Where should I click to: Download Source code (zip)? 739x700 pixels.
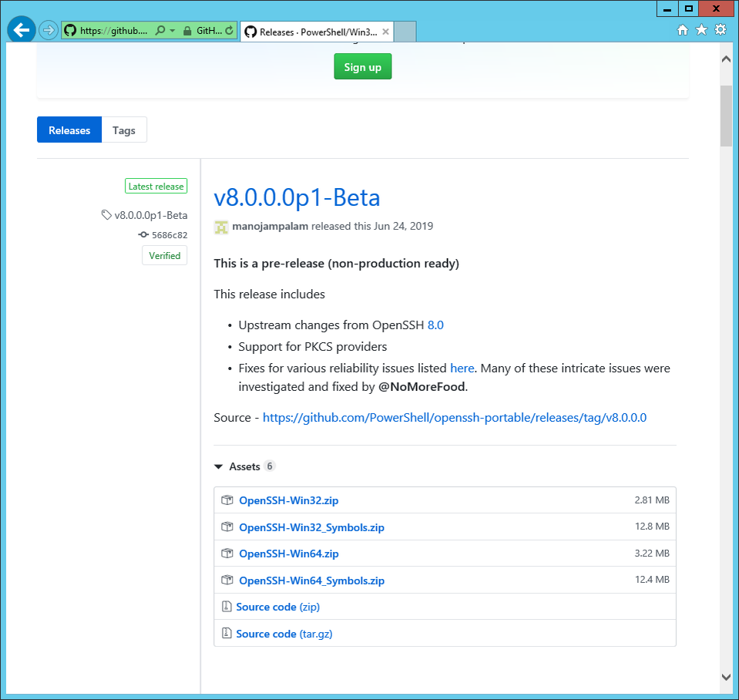tap(277, 607)
